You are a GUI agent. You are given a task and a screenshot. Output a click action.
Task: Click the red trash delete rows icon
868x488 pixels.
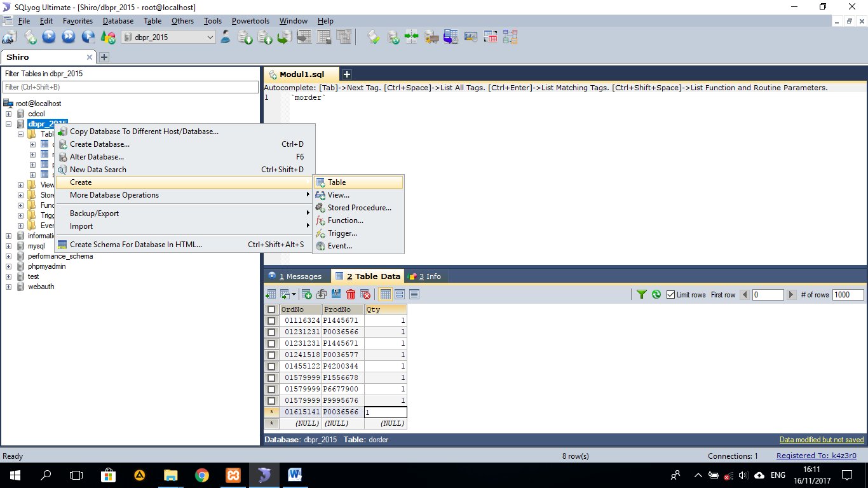[x=351, y=294]
